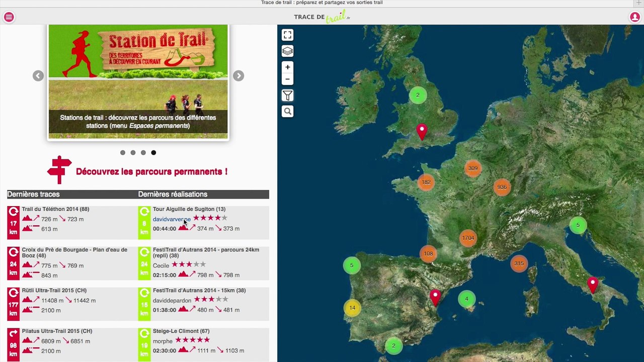Click star rating of Steige-Le Climont
644x362 pixels.
[x=192, y=340]
